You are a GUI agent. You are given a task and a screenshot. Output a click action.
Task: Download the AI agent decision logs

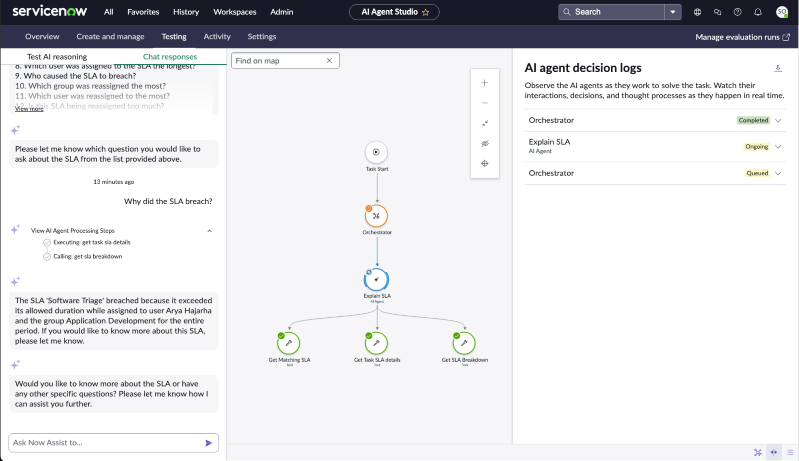pos(778,68)
